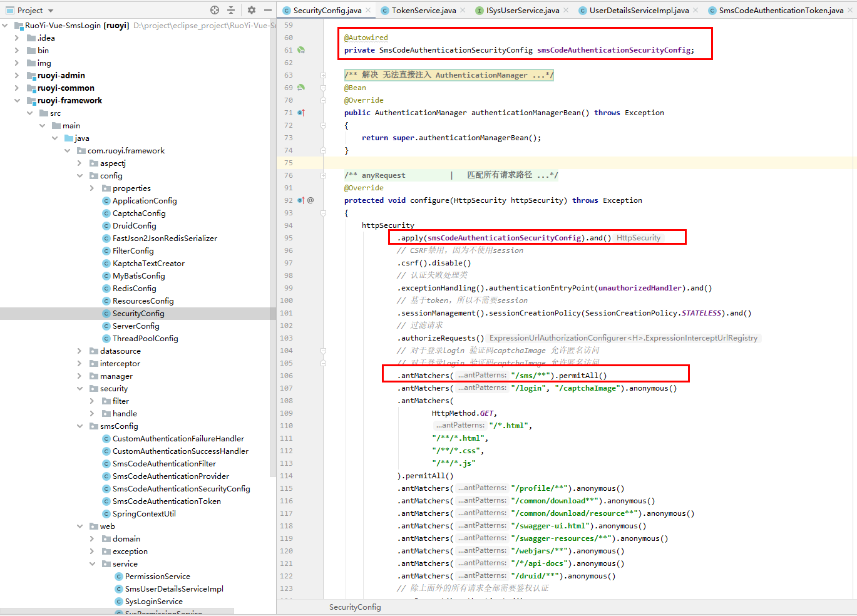Open KaptchaTextCreator class
This screenshot has height=616, width=857.
pos(148,264)
